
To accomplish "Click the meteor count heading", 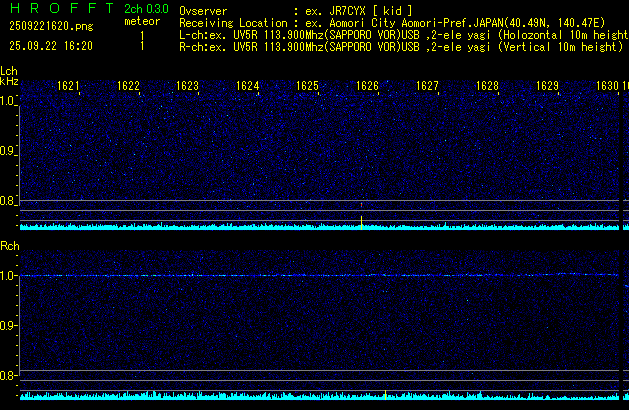I will (x=141, y=21).
